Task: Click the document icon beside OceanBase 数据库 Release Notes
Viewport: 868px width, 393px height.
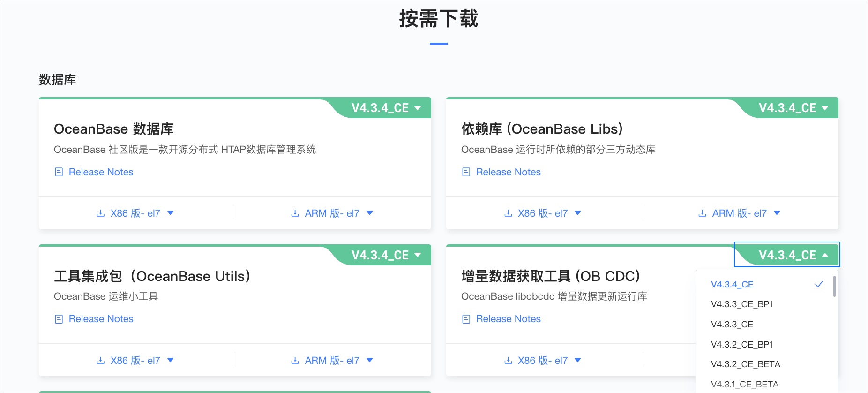Action: click(59, 172)
